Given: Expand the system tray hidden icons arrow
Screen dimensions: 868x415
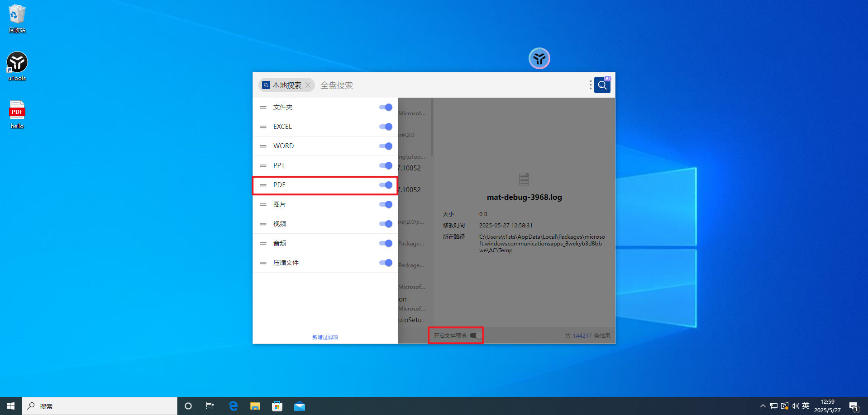Looking at the screenshot, I should click(x=763, y=406).
